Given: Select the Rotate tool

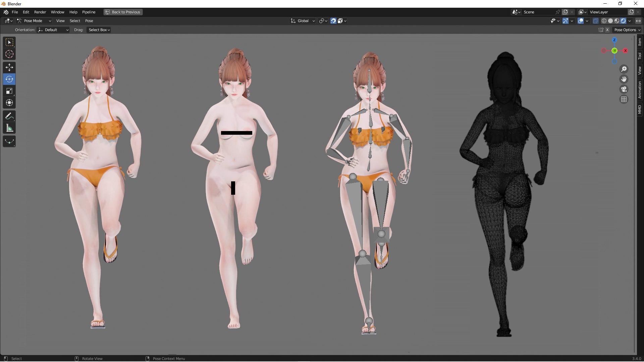Looking at the screenshot, I should click(x=9, y=79).
